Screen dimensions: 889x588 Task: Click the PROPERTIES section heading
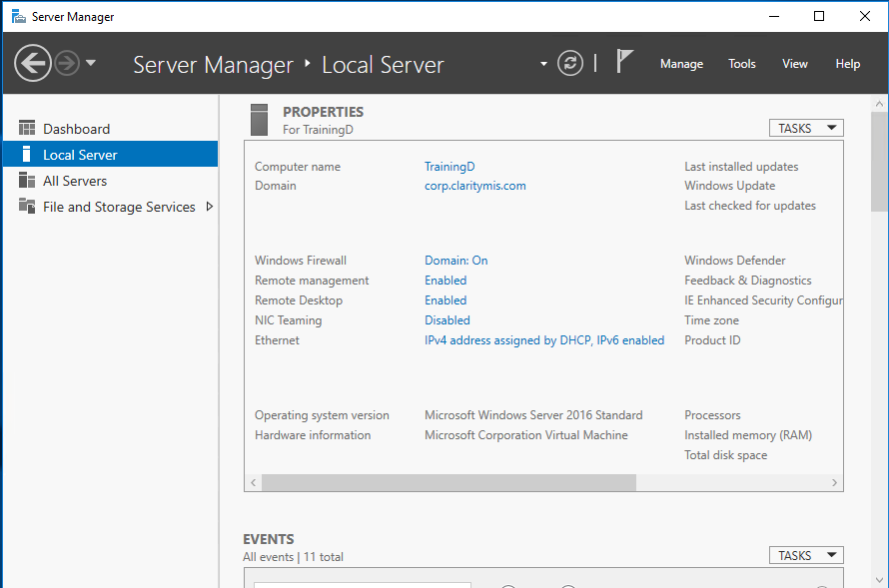click(x=324, y=112)
